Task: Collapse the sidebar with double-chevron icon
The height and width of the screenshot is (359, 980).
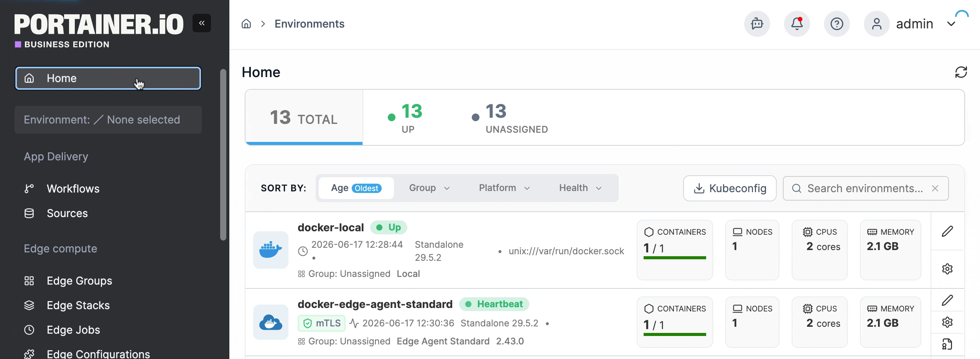Action: click(202, 23)
